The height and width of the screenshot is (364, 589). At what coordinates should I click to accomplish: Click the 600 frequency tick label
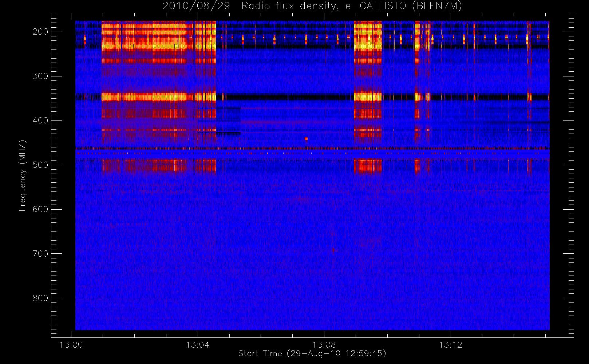40,209
